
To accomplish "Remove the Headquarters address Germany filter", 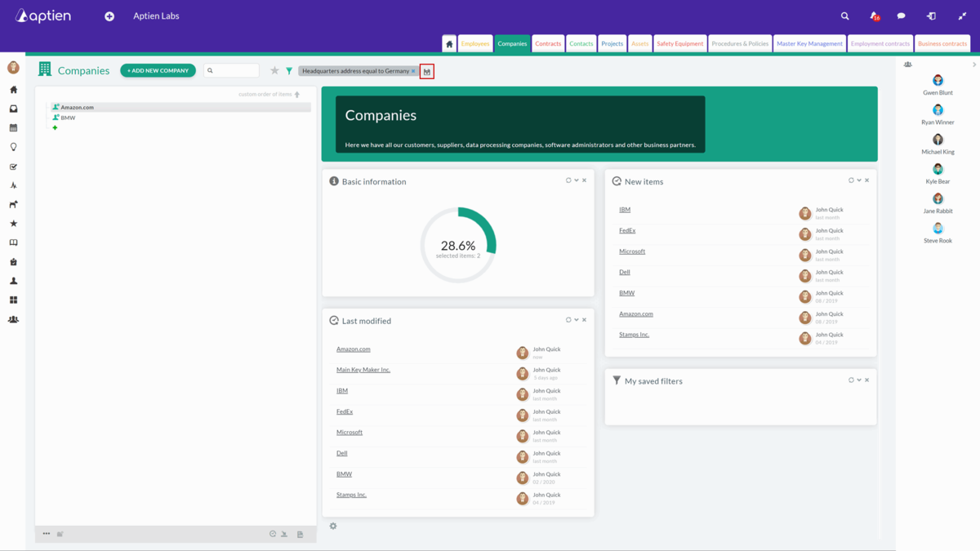I will click(x=413, y=71).
